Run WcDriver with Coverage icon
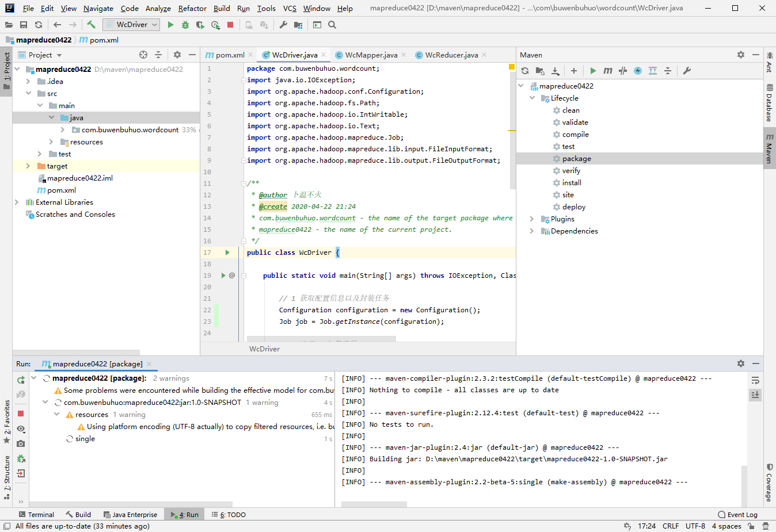This screenshot has height=532, width=776. (200, 25)
